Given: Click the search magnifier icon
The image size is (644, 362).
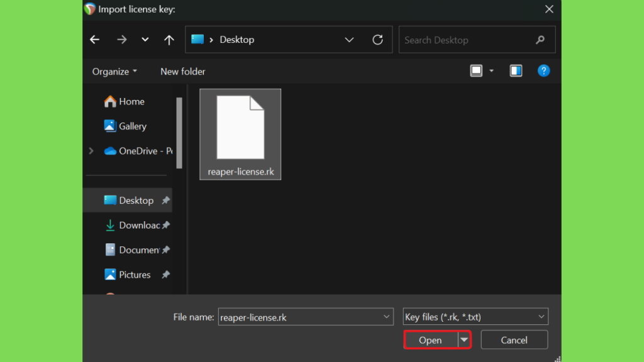Looking at the screenshot, I should tap(540, 40).
